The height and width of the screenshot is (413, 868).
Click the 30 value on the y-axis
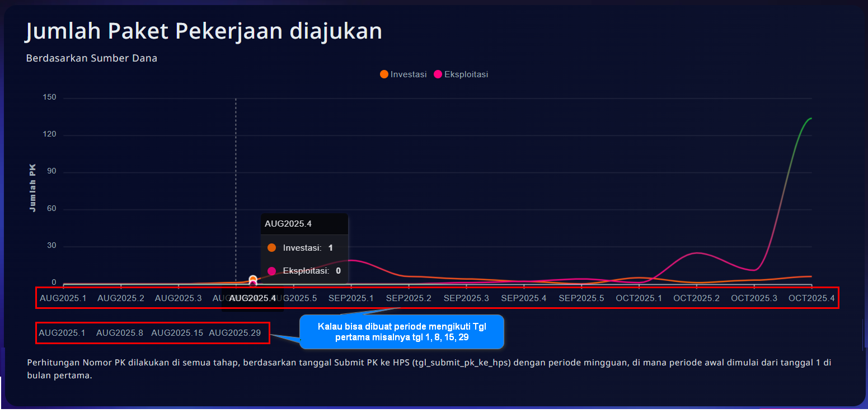[51, 246]
